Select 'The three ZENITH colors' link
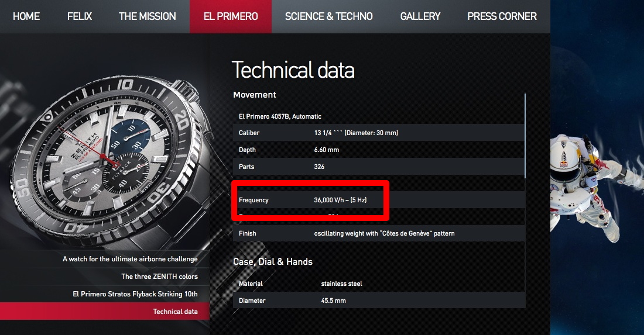644x335 pixels. point(159,277)
